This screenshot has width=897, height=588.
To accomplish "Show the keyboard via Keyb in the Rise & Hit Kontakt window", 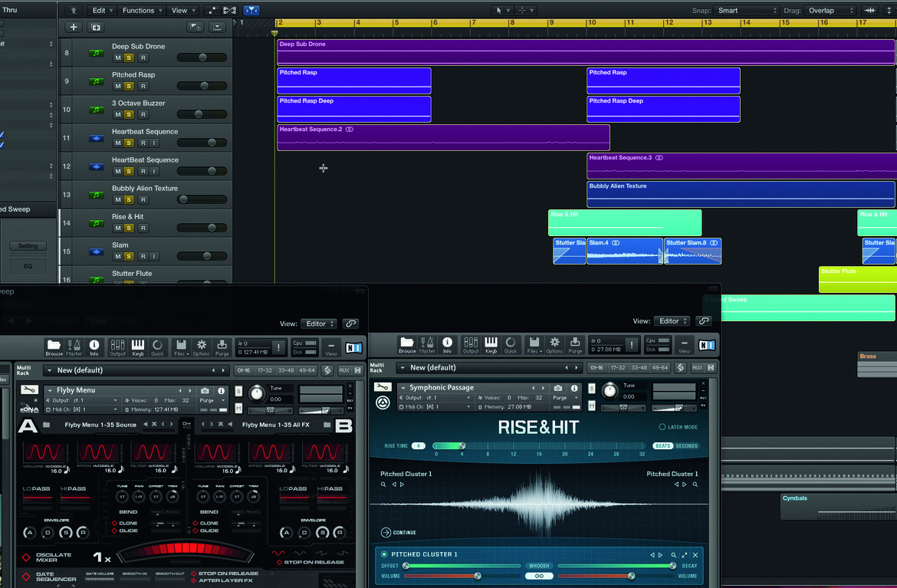I will point(491,345).
